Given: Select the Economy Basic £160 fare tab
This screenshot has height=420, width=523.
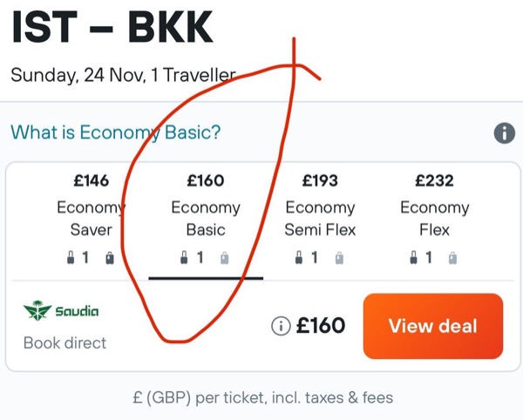Looking at the screenshot, I should pyautogui.click(x=206, y=220).
